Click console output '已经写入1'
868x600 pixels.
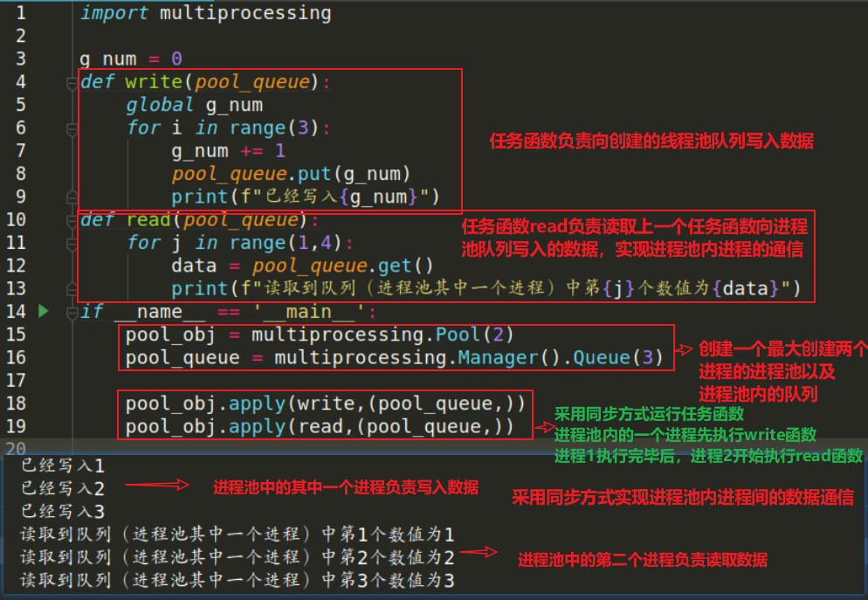tap(63, 466)
